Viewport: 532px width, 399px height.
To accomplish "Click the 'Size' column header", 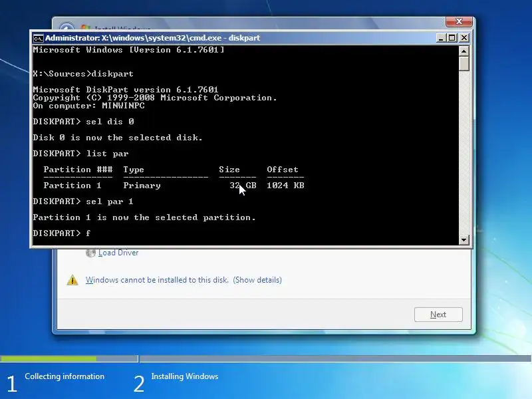I will [x=229, y=170].
